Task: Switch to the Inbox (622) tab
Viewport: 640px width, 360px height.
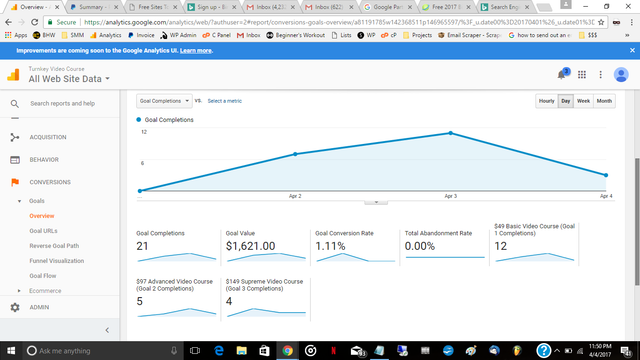Action: point(329,7)
